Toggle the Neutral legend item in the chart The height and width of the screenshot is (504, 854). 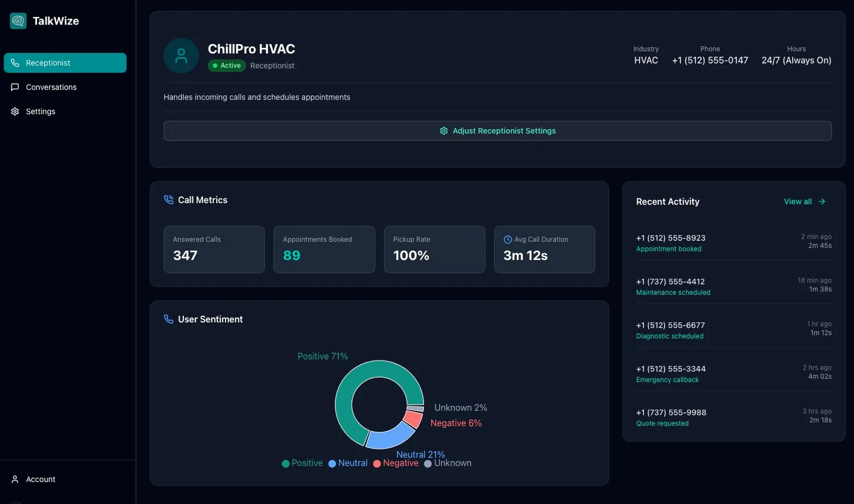(348, 463)
